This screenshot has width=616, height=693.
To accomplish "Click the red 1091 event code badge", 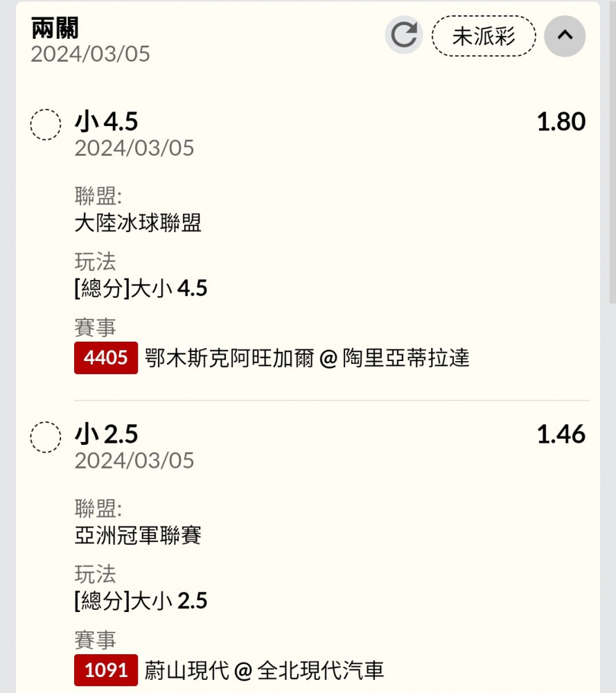I will coord(106,670).
